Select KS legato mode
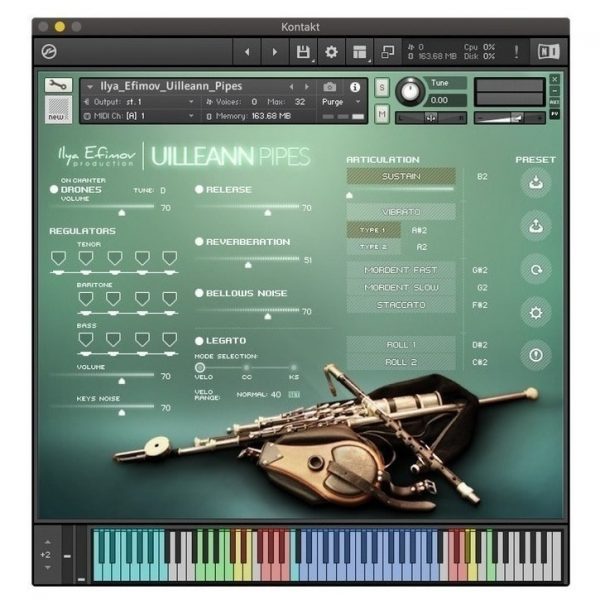 [x=293, y=368]
